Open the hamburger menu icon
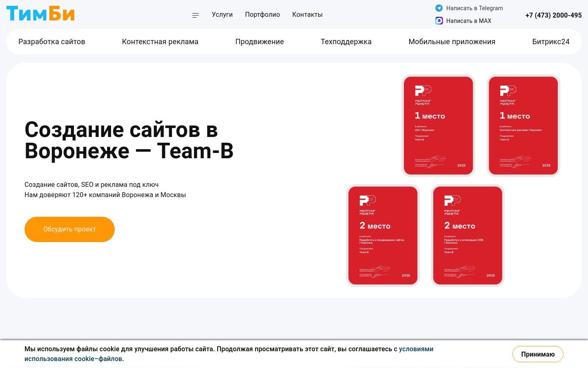The width and height of the screenshot is (588, 368). pyautogui.click(x=196, y=15)
